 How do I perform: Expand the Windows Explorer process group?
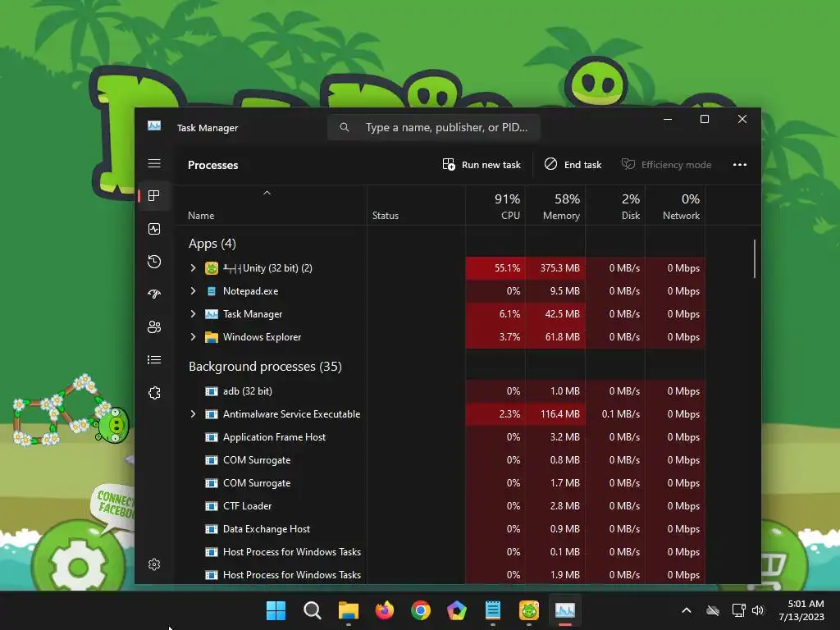193,337
